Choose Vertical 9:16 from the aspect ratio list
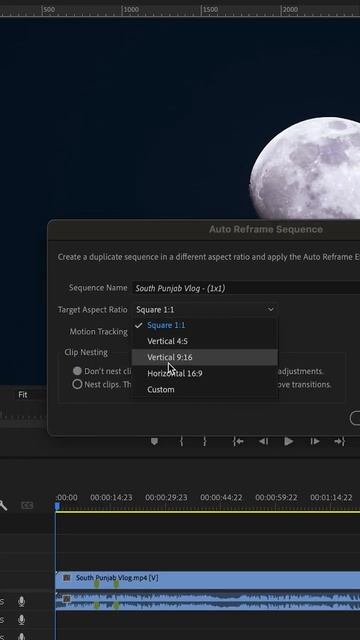Screen dimensions: 360x640 204,357
